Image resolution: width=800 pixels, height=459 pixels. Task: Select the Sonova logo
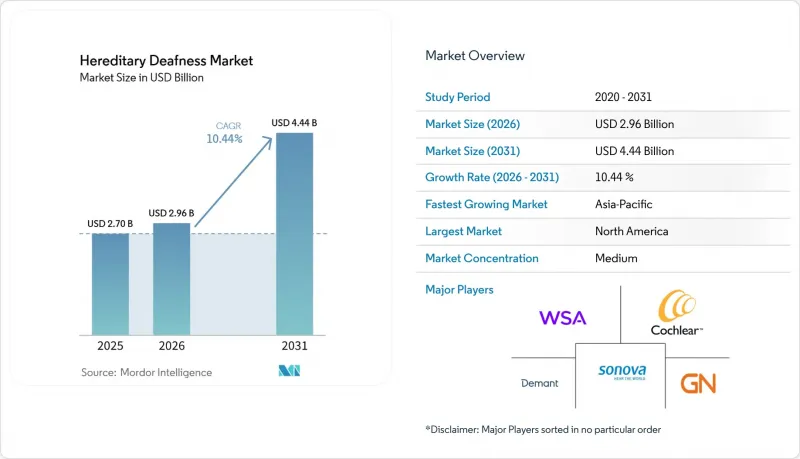[x=622, y=372]
